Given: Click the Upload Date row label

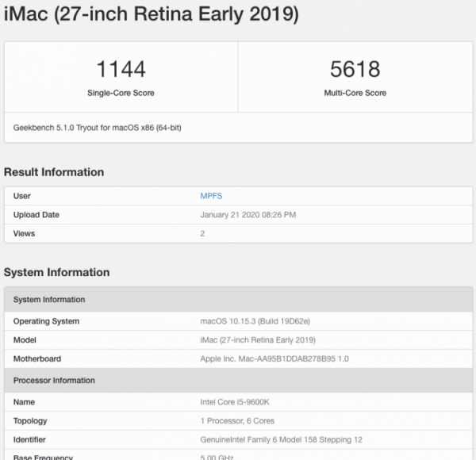Looking at the screenshot, I should [x=36, y=215].
